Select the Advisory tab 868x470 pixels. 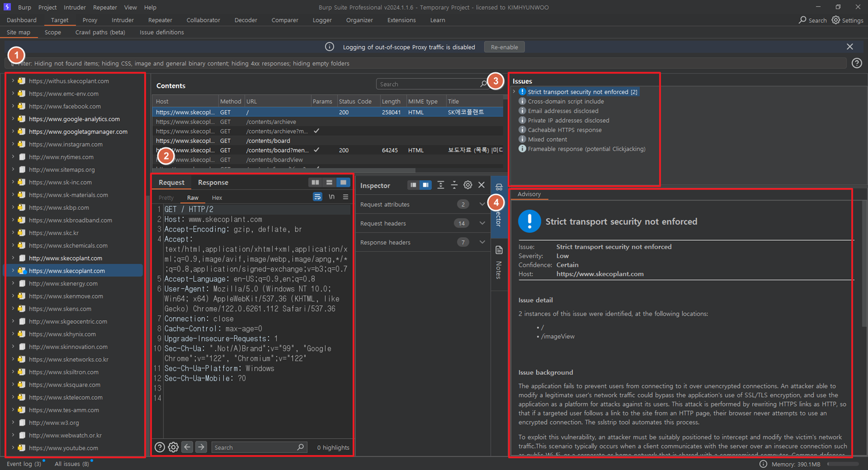point(529,194)
